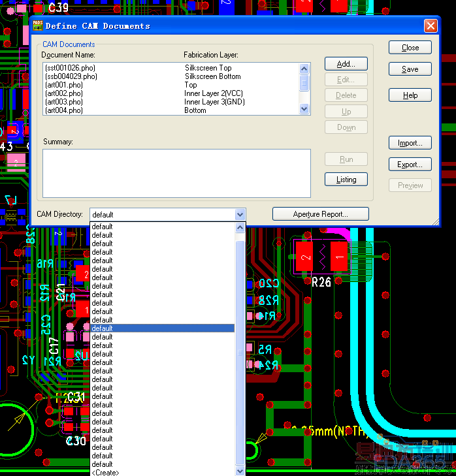Collapse the CAM Directory dropdown arrow

(x=240, y=215)
